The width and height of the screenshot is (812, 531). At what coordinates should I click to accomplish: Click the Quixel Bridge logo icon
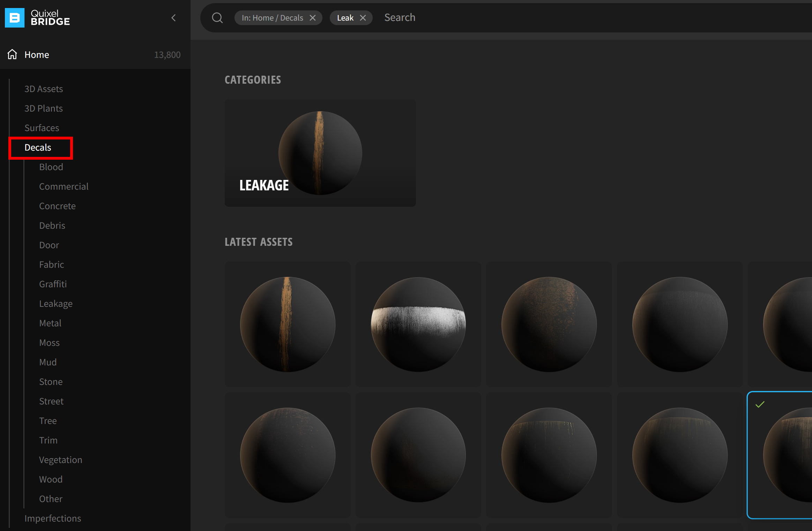pos(15,17)
